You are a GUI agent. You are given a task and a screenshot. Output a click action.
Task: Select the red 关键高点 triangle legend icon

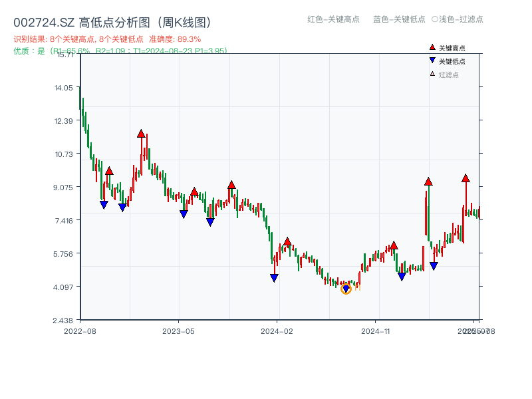click(431, 47)
